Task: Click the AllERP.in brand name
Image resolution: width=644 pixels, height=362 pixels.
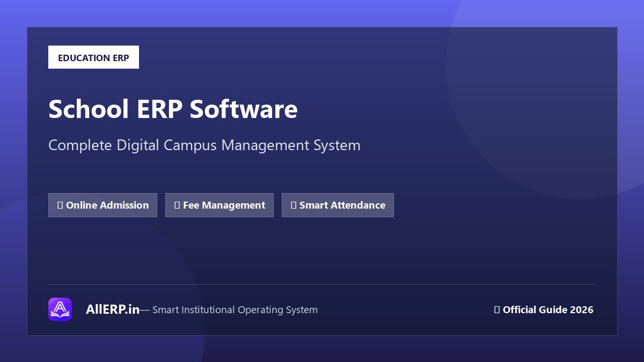Action: point(113,309)
